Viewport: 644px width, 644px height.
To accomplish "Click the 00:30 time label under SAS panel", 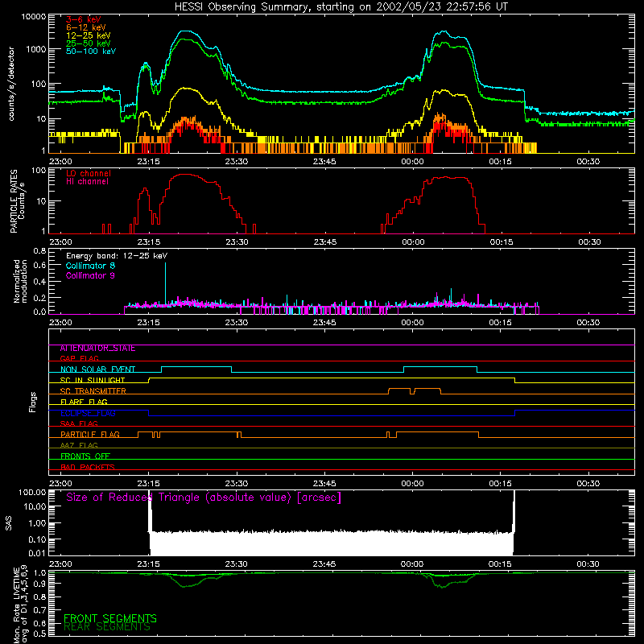I will tap(588, 564).
